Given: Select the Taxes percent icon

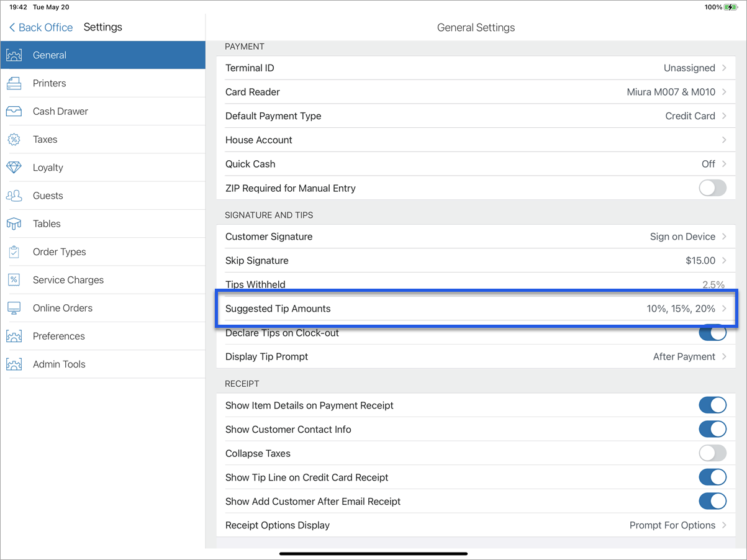Looking at the screenshot, I should pos(14,140).
